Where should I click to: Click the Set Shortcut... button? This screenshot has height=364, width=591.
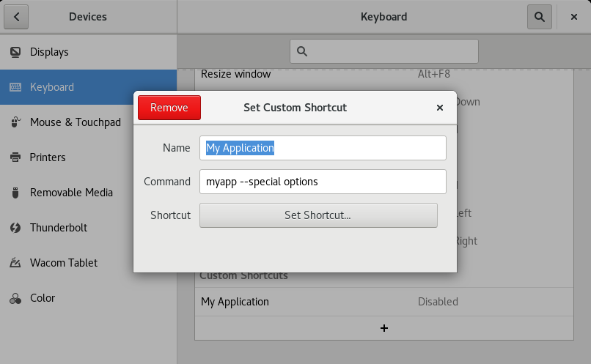318,215
